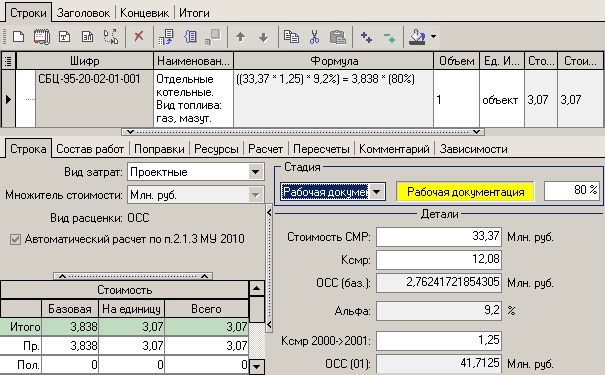Open the 'Вид затрат' dropdown showing Проектные

coord(255,172)
